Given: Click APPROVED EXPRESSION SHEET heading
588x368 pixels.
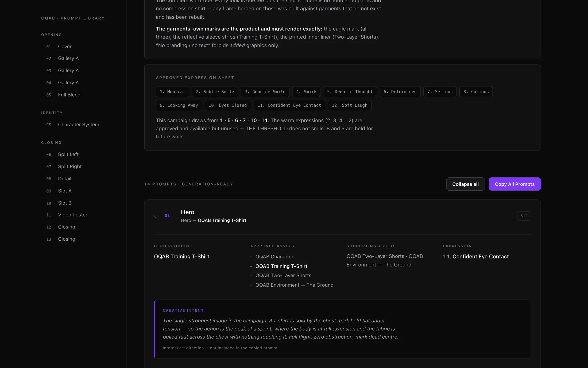Looking at the screenshot, I should (195, 78).
